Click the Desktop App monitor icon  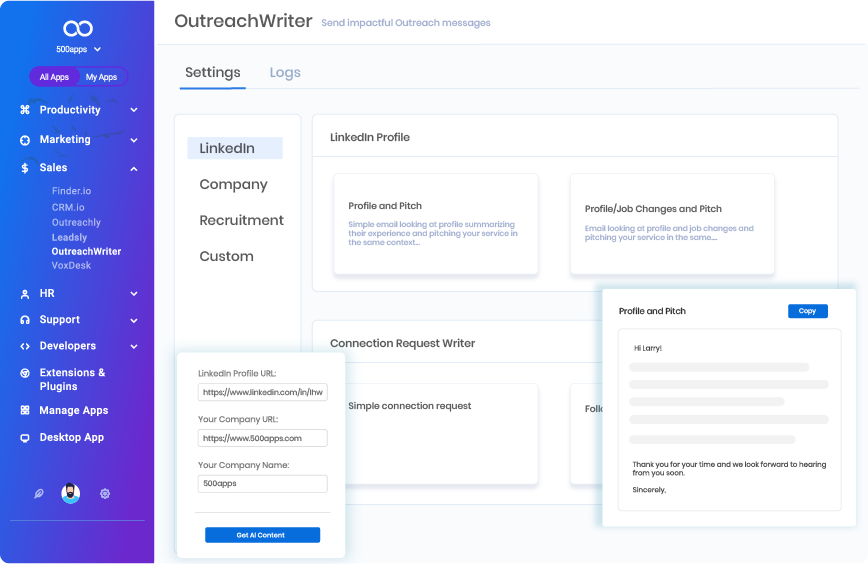coord(25,438)
